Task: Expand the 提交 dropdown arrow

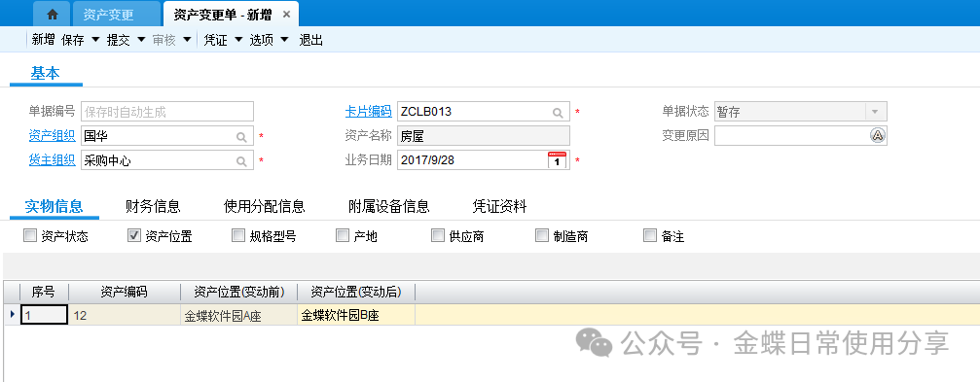Action: coord(141,40)
